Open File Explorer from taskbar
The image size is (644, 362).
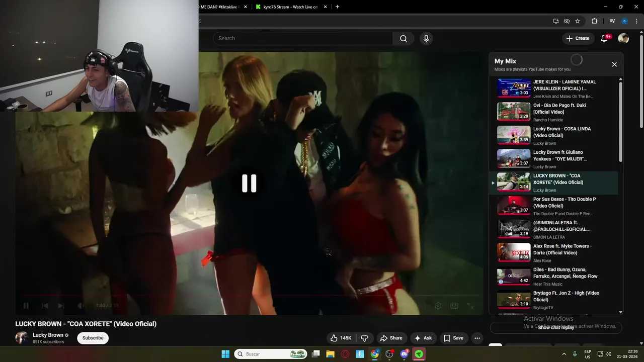click(x=330, y=354)
